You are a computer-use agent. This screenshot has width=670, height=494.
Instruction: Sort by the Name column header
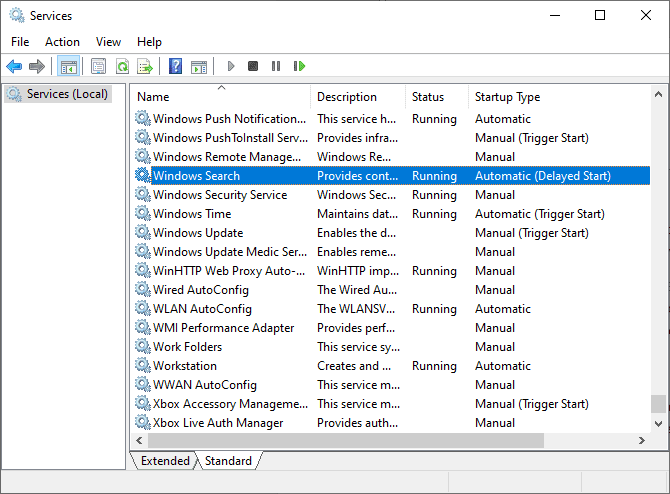pyautogui.click(x=220, y=97)
